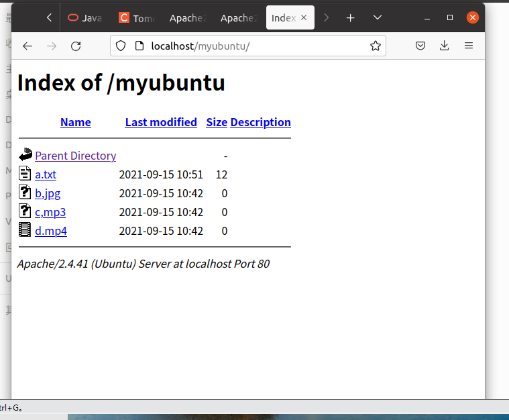509x420 pixels.
Task: Reload the current page
Action: pyautogui.click(x=76, y=46)
